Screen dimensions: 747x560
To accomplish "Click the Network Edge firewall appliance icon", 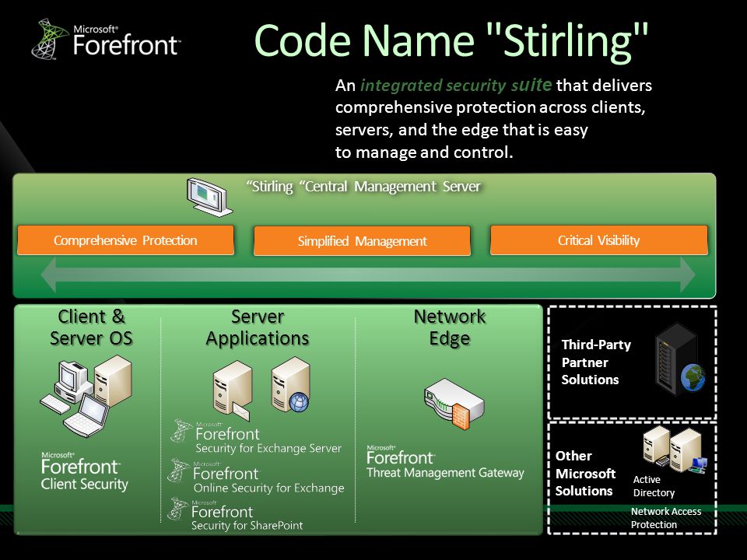I will [x=454, y=404].
